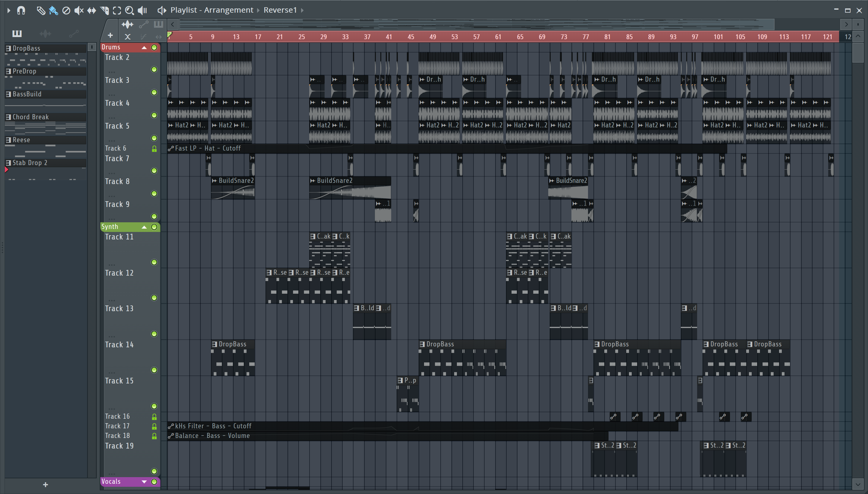Viewport: 868px width, 494px height.
Task: Select the Zoom magnifier tool
Action: pos(129,11)
